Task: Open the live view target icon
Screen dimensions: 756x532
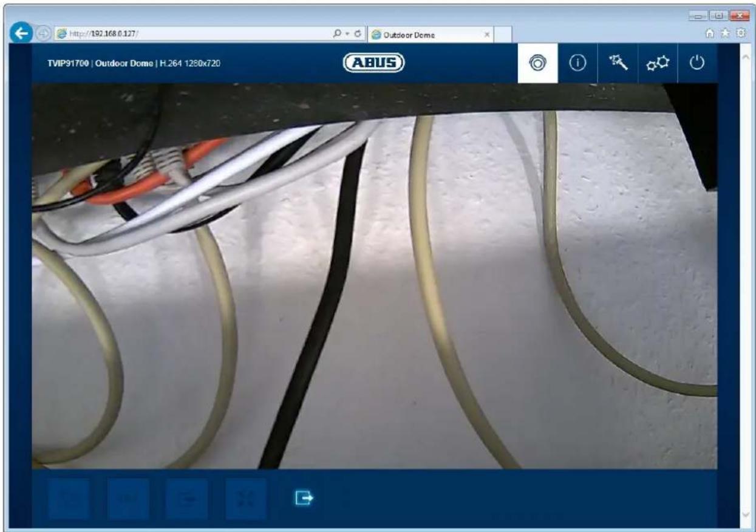Action: pos(537,64)
